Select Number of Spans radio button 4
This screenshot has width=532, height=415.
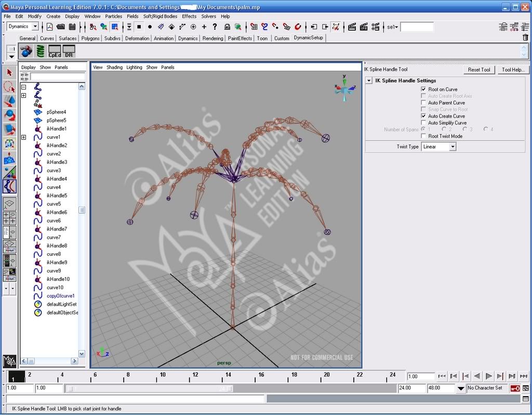486,129
